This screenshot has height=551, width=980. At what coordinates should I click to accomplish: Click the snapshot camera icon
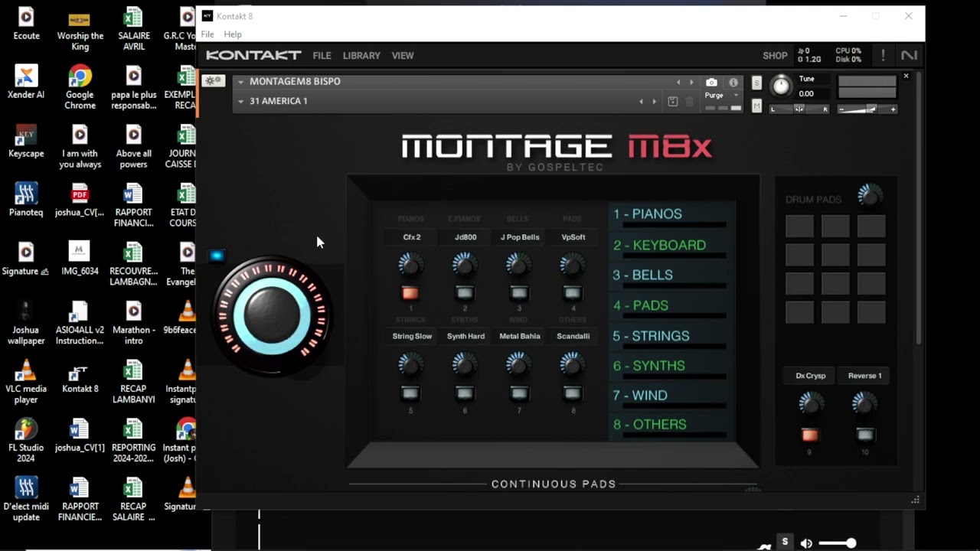click(x=711, y=82)
